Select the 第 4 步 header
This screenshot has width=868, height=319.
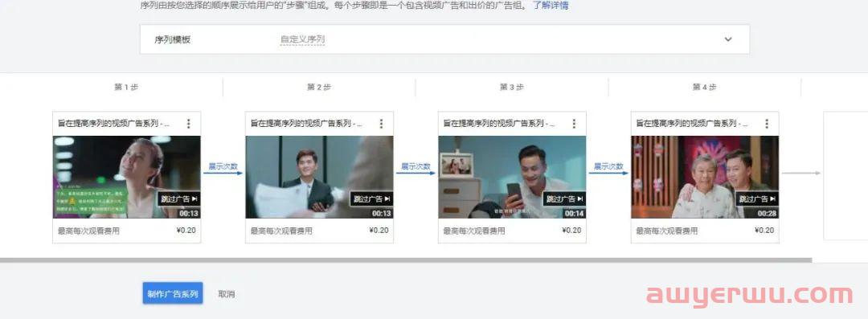(704, 87)
